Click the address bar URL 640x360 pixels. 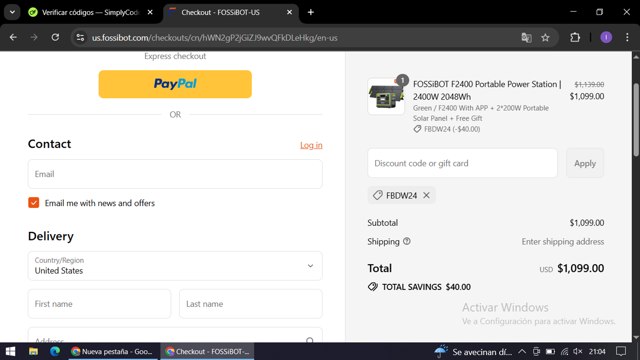point(215,38)
